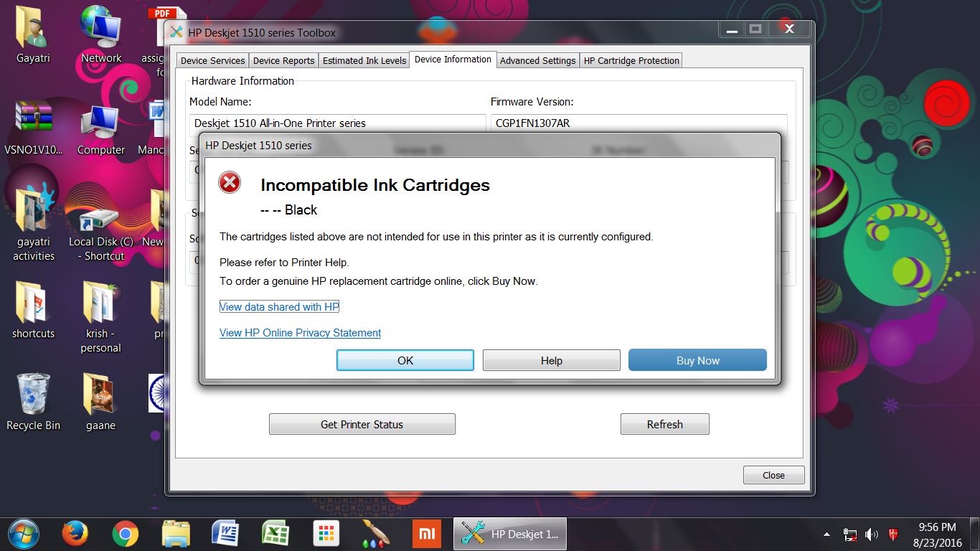Open the View data shared with HP link
Viewport: 980px width, 551px height.
click(278, 306)
